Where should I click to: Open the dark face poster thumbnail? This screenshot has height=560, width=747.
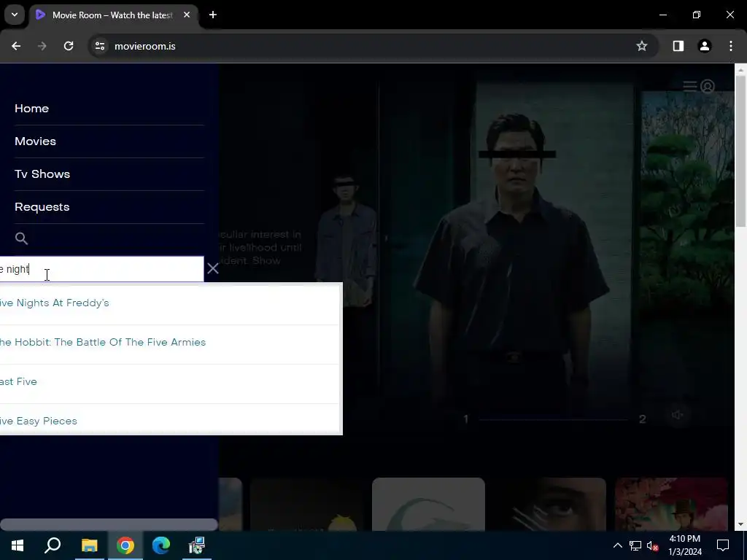pos(550,505)
